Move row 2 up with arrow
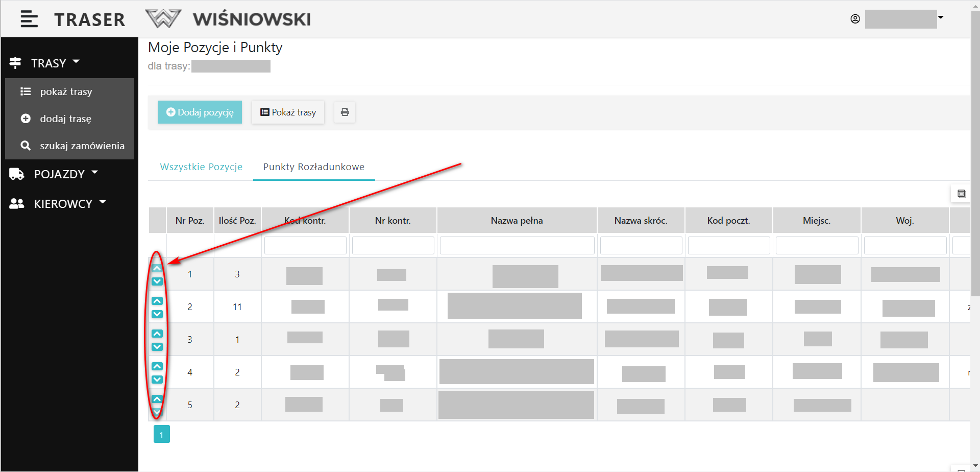The width and height of the screenshot is (980, 472). tap(157, 301)
